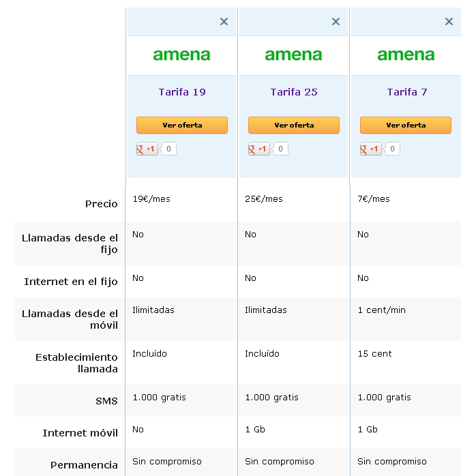Click the +1 count bubble under Tarifa 7
The image size is (461, 476).
point(393,149)
